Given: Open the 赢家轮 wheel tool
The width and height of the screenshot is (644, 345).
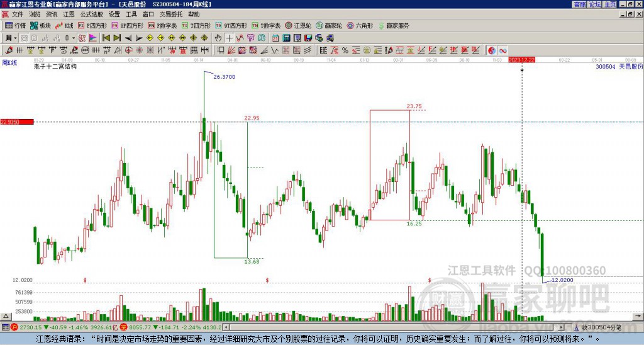Looking at the screenshot, I should point(329,25).
